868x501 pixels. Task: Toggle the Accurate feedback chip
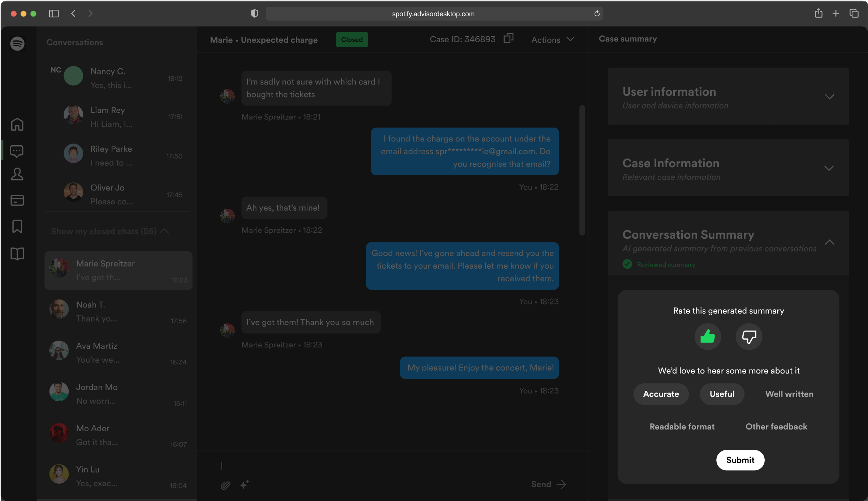pos(661,394)
